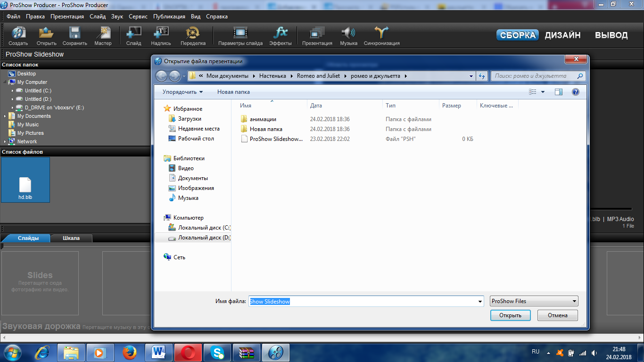This screenshot has width=644, height=362.
Task: Open Opera browser from taskbar
Action: tap(188, 352)
